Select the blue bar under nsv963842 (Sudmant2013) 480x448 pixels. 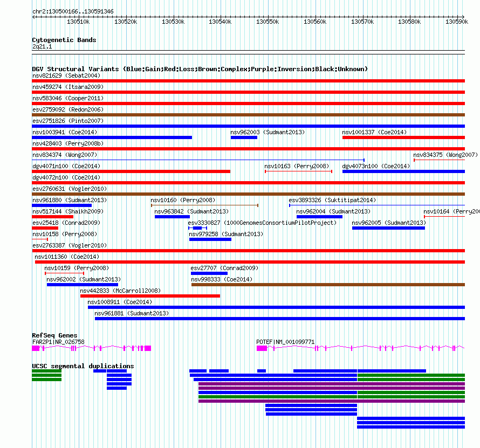(173, 217)
